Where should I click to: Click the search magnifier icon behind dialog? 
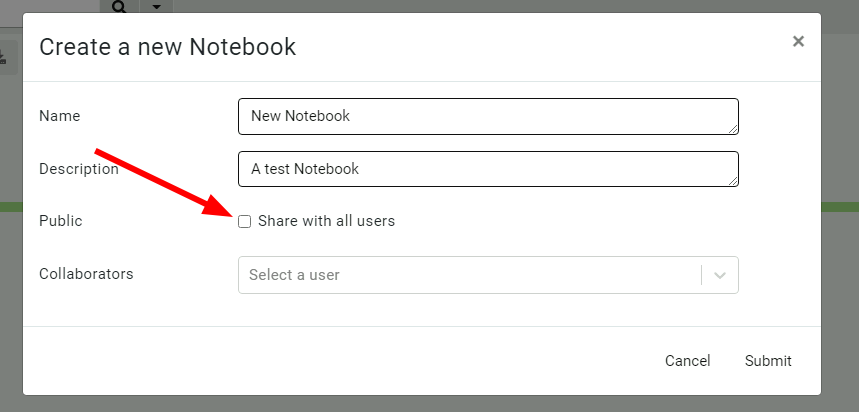coord(119,6)
